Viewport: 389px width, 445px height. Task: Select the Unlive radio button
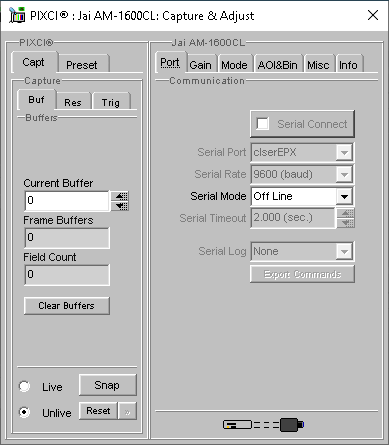pos(24,412)
